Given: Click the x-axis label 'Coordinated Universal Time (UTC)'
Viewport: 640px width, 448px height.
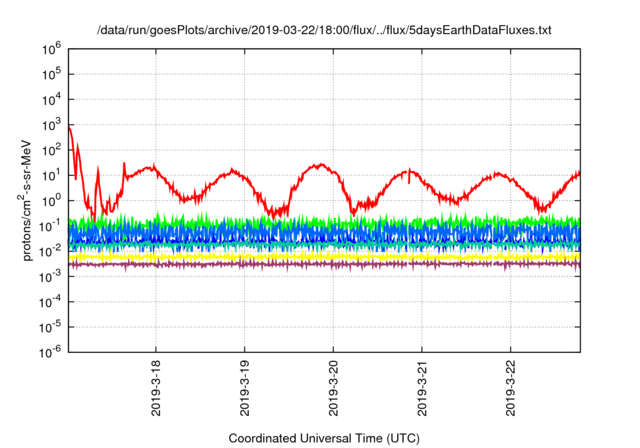Looking at the screenshot, I should coord(324,438).
